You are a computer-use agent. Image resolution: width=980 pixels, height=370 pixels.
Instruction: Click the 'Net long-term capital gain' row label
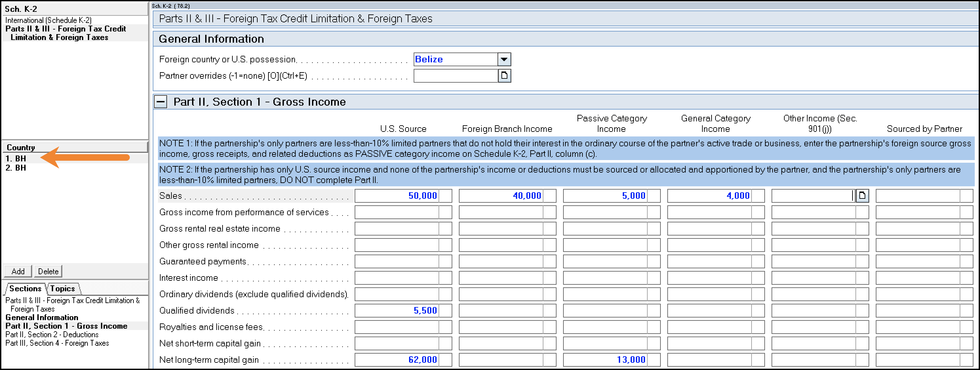(209, 360)
